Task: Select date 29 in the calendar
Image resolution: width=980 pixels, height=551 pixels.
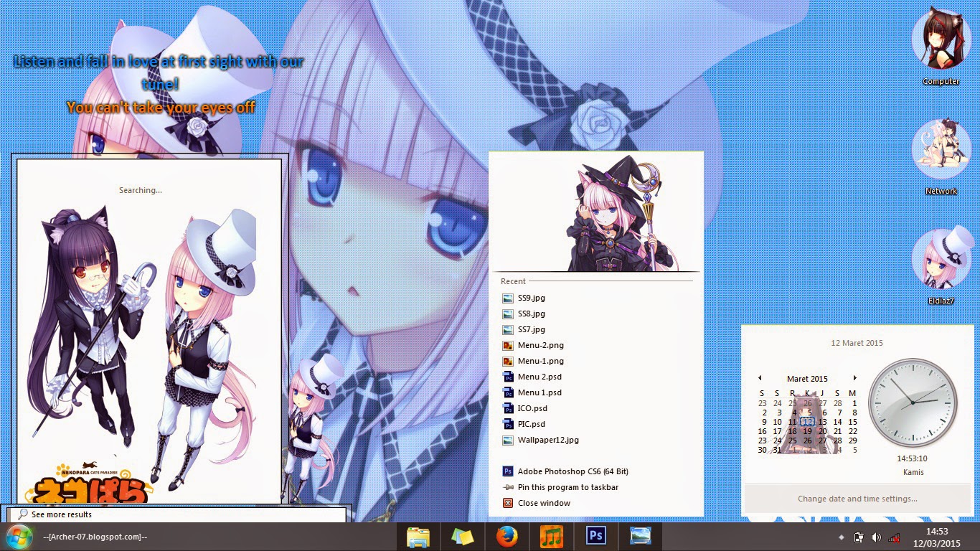Action: coord(852,441)
